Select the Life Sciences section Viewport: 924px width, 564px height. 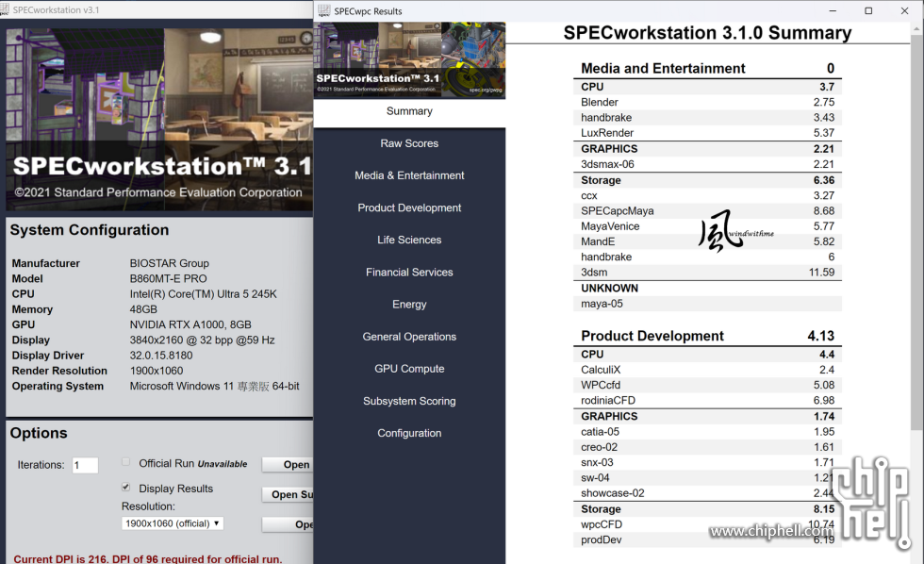[x=409, y=240]
